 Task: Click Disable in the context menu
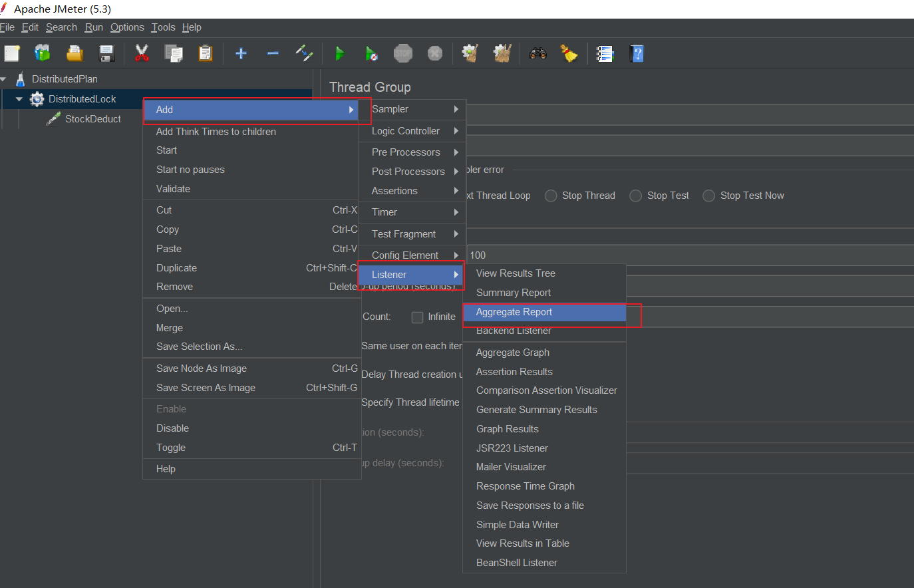252,428
